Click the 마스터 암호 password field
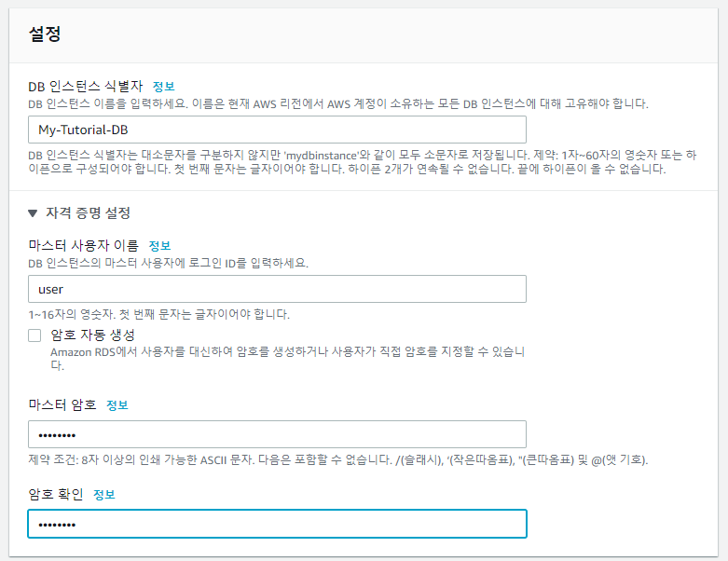 point(277,434)
